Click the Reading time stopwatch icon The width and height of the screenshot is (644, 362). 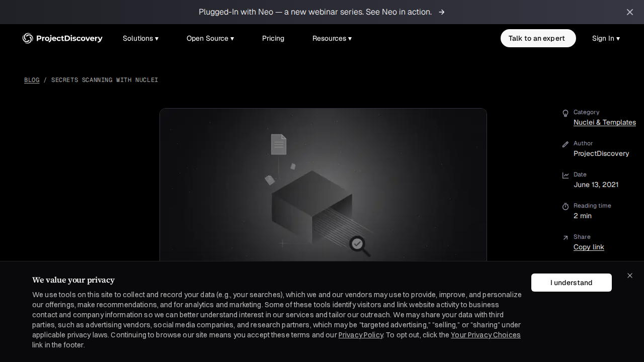click(566, 207)
